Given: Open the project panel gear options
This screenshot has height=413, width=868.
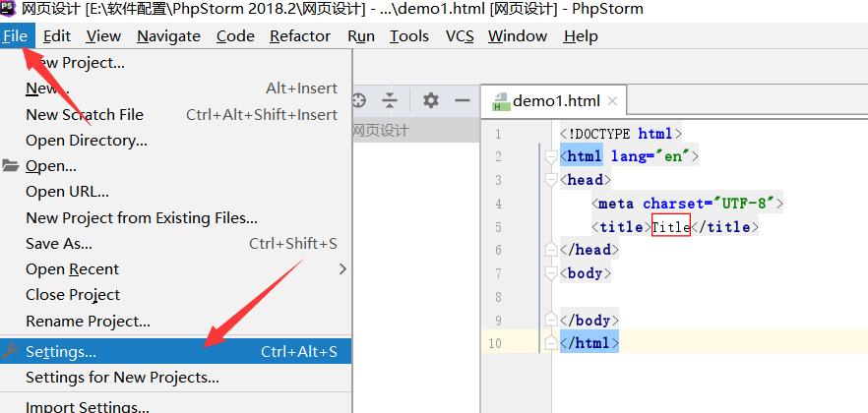Looking at the screenshot, I should (x=431, y=100).
